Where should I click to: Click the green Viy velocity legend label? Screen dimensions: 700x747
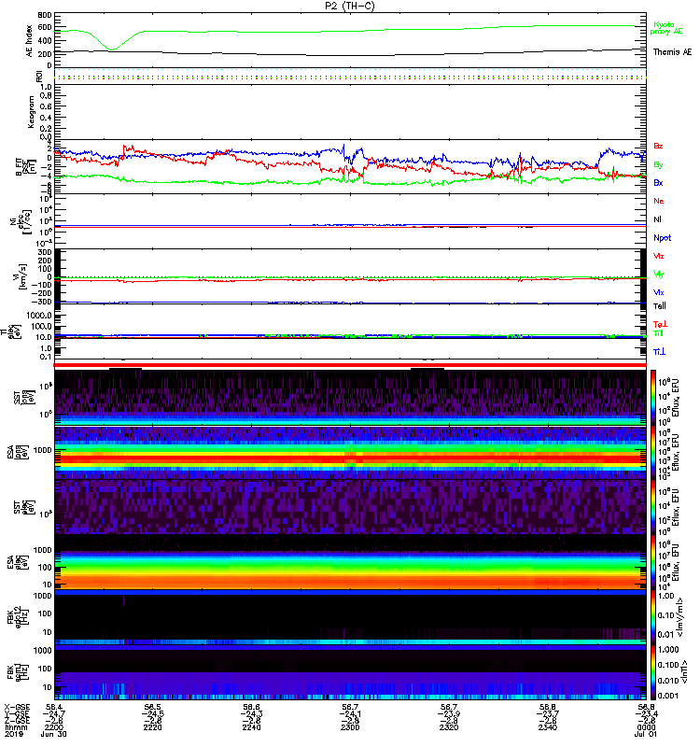pyautogui.click(x=659, y=274)
